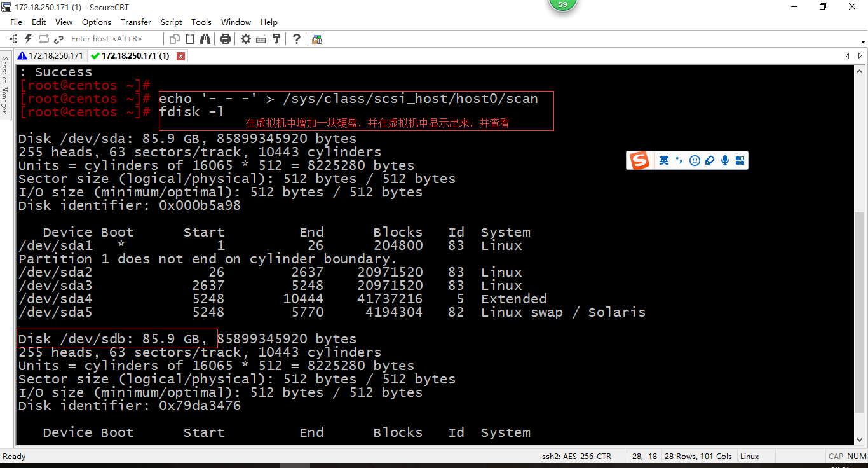The height and width of the screenshot is (468, 868).
Task: Click the green 59 badge
Action: 562,5
